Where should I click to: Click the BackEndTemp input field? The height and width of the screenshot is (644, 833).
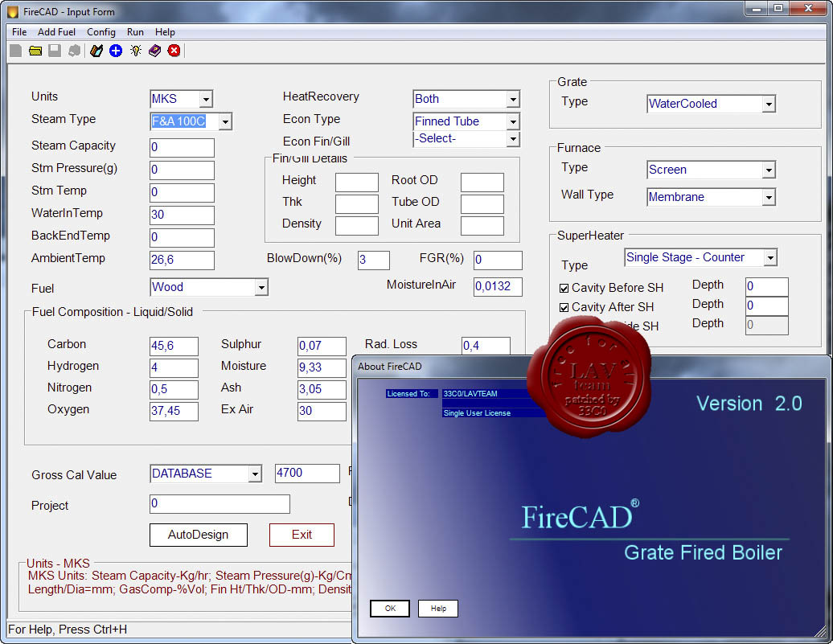tap(183, 237)
